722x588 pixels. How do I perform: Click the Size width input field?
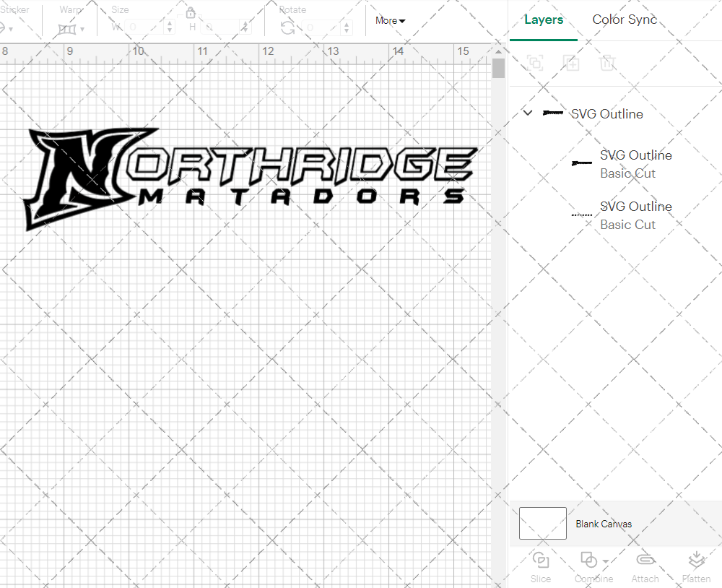[x=145, y=27]
